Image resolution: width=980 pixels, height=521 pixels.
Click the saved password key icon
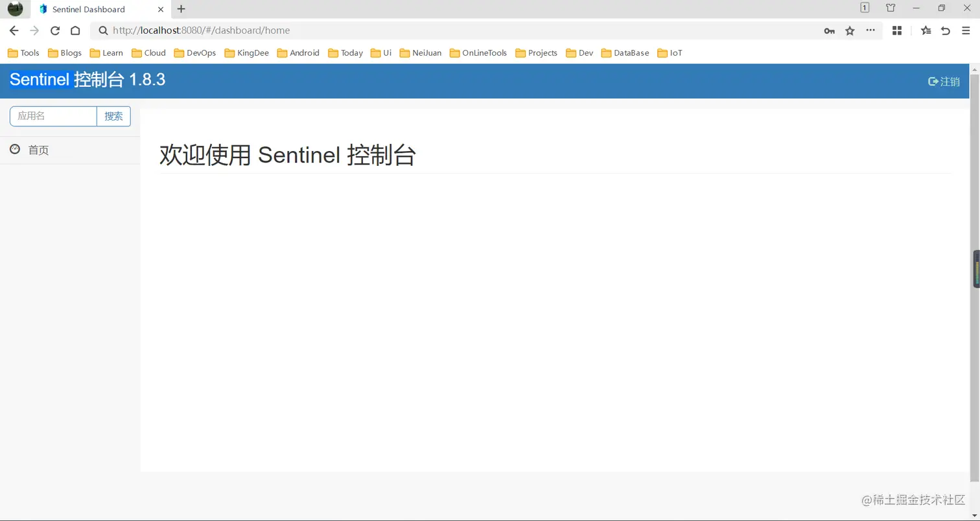[829, 30]
